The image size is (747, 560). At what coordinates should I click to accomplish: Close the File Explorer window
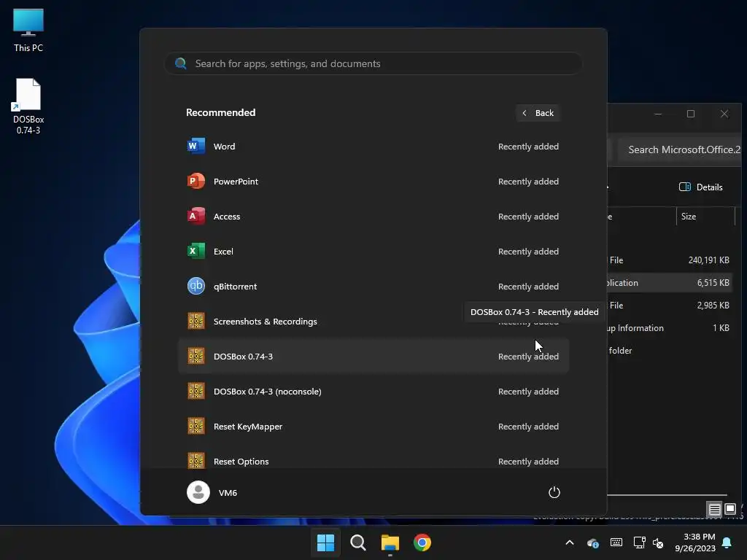tap(724, 114)
